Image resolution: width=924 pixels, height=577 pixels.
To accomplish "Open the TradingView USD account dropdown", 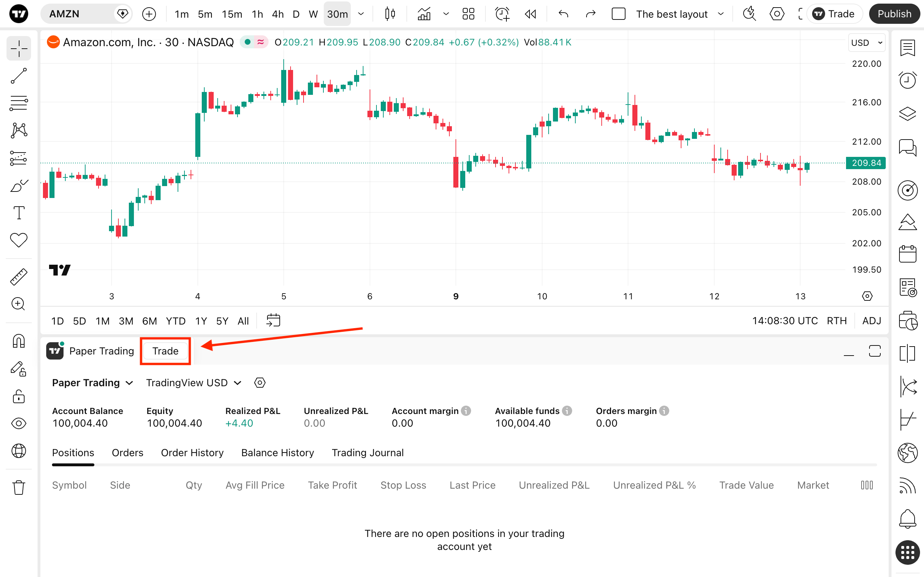I will click(193, 383).
